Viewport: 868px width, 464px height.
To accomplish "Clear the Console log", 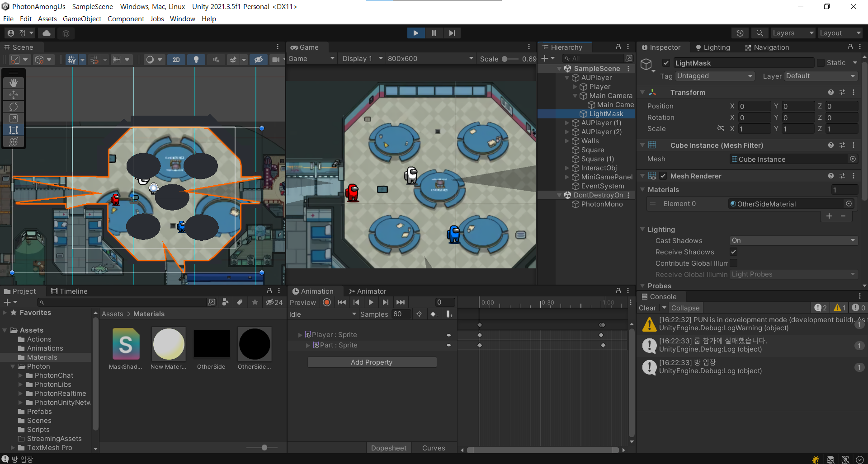I will (647, 308).
